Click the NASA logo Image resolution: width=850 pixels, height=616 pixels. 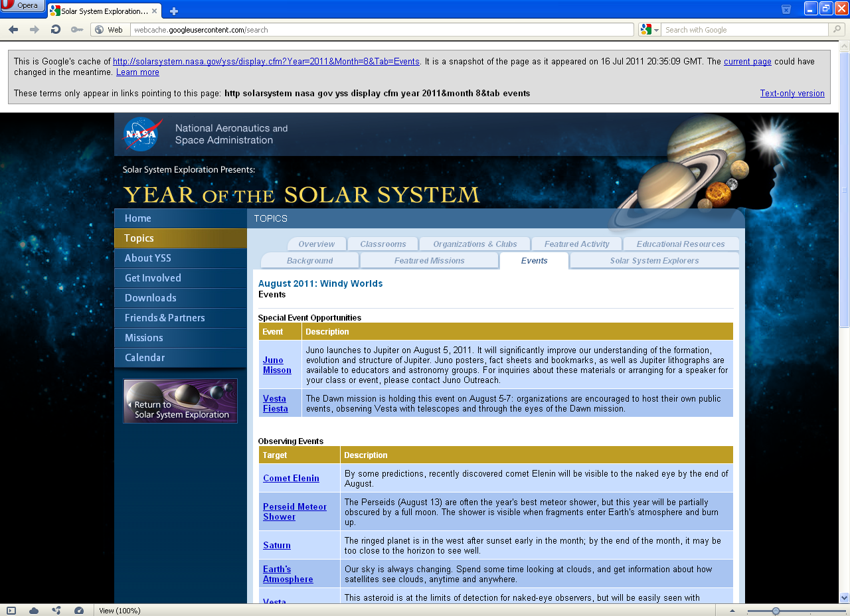[x=143, y=134]
